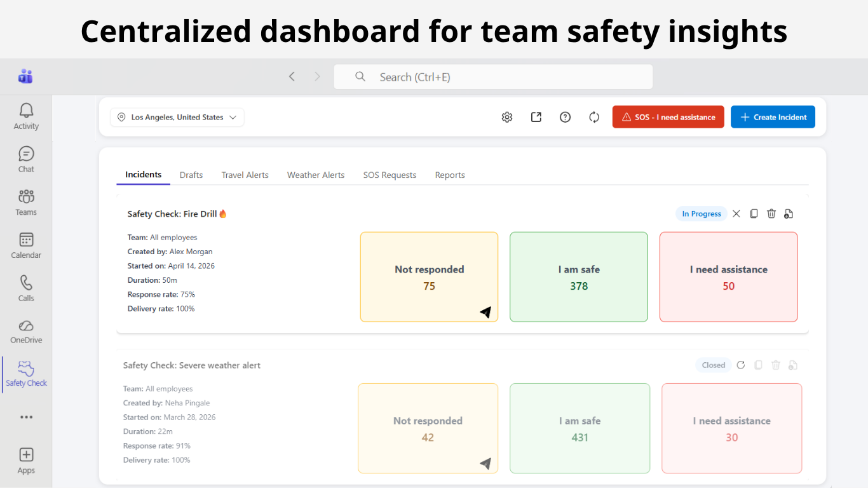This screenshot has width=868, height=488.
Task: Download the Severe weather alert report
Action: coord(793,365)
